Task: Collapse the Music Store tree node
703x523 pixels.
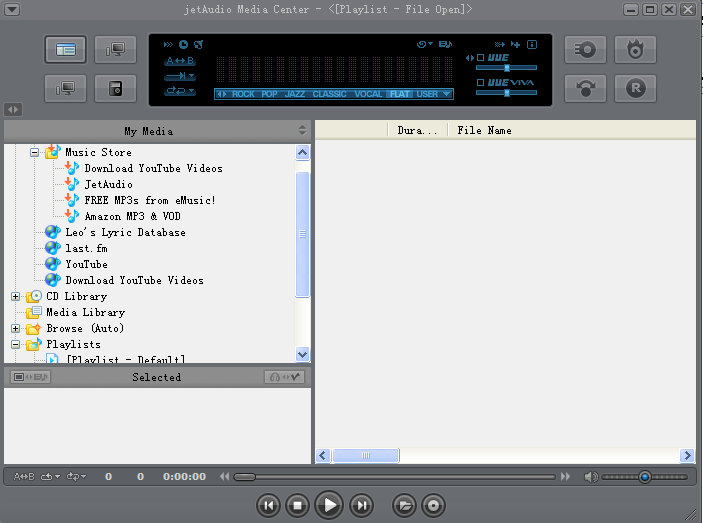Action: tap(34, 153)
